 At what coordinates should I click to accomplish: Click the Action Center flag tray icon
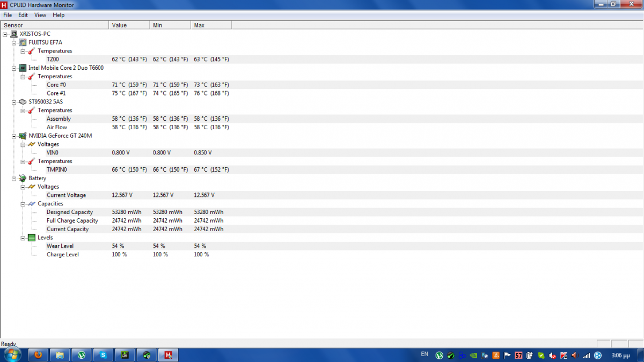pos(507,355)
